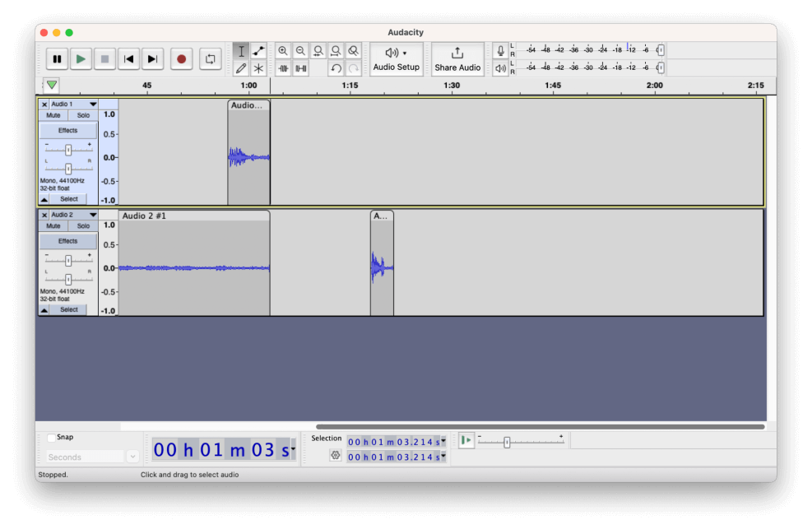This screenshot has width=812, height=529.
Task: Click the Zoom In icon
Action: 283,51
